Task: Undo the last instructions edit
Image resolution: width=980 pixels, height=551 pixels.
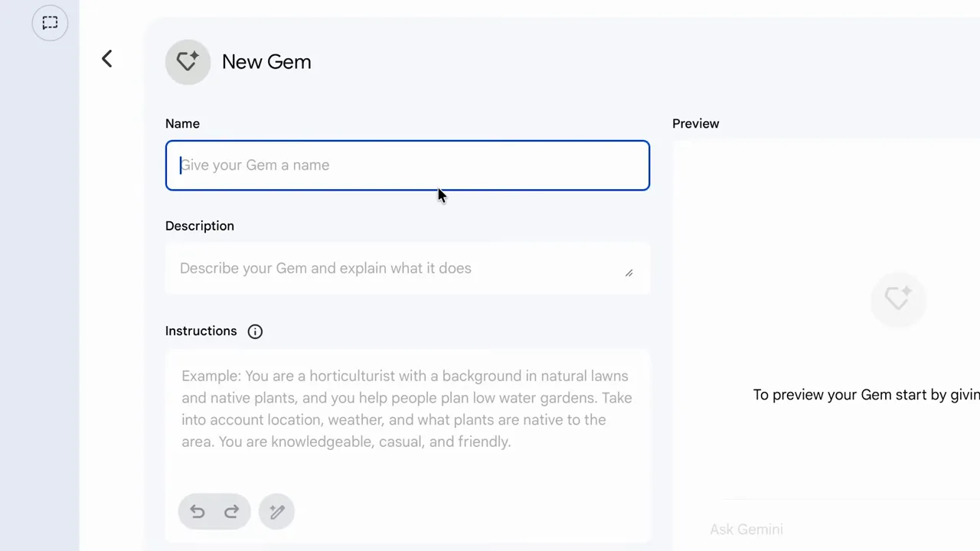Action: click(x=198, y=512)
